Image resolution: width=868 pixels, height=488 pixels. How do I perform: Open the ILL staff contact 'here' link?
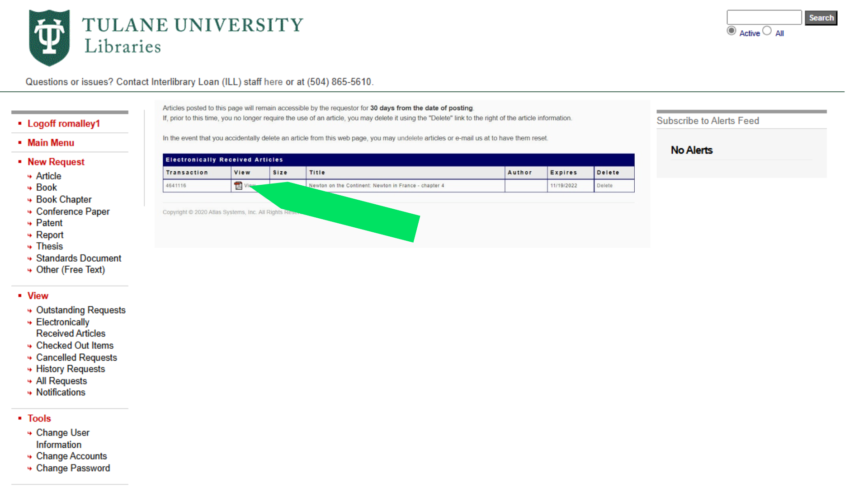point(274,82)
